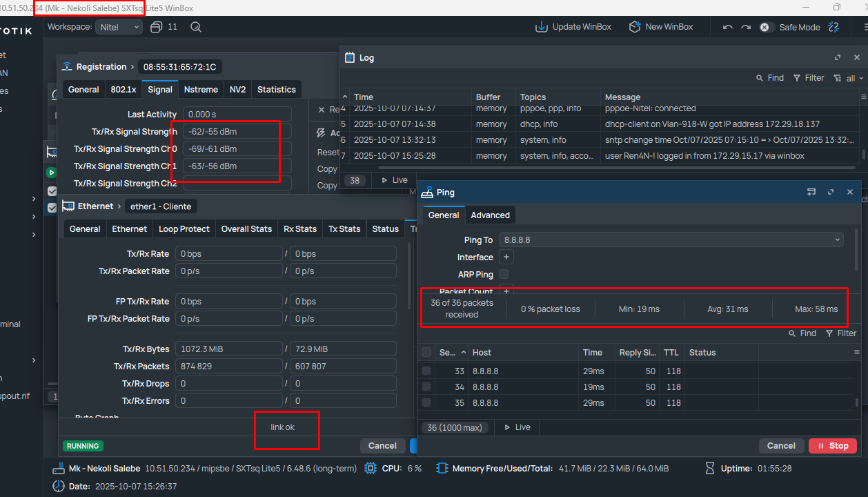
Task: Open the Advanced tab in Ping
Action: click(490, 215)
